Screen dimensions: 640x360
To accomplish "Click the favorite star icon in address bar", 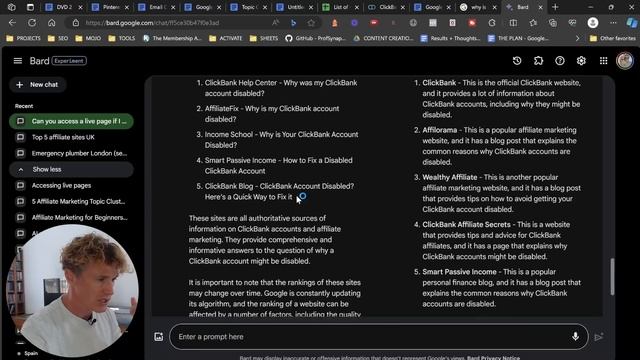I will coord(311,23).
